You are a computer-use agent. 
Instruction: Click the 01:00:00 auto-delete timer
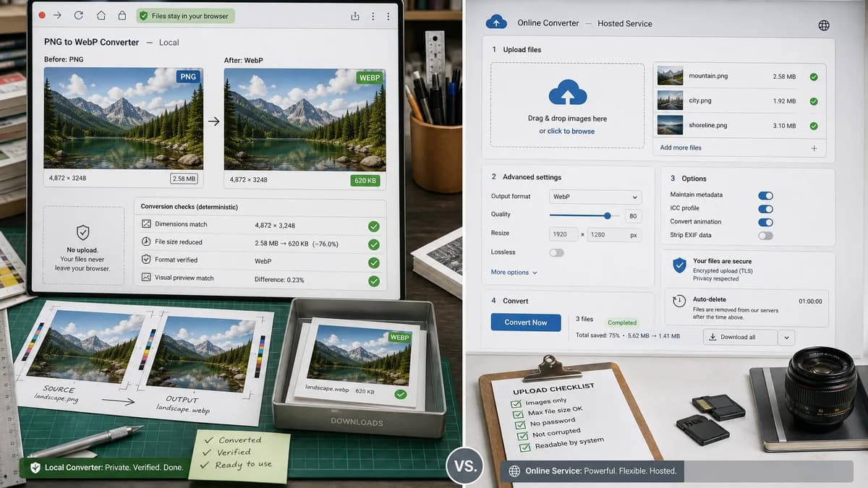coord(811,300)
